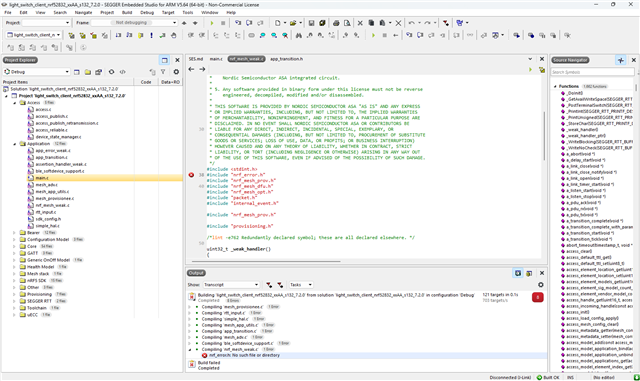Click the yellow bookmark toggle icon
The height and width of the screenshot is (381, 640).
140,36
